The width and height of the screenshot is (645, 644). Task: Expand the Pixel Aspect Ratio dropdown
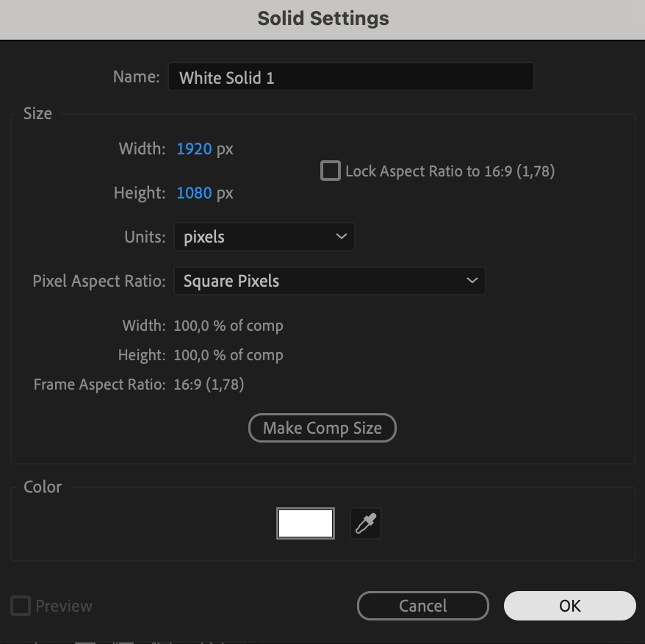click(329, 282)
